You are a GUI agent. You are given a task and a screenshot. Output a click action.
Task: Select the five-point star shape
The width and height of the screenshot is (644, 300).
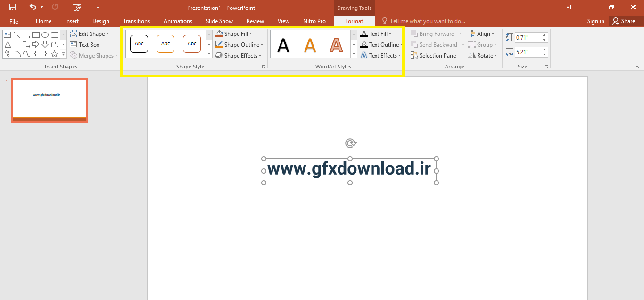pos(55,54)
